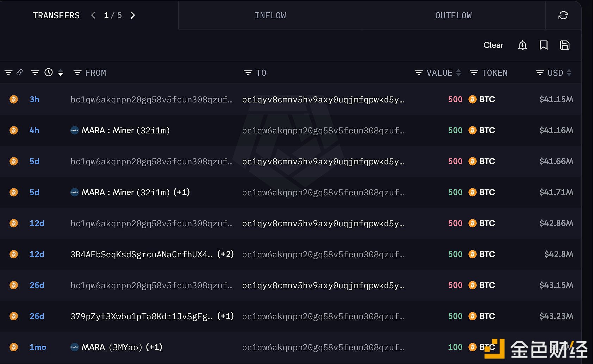The width and height of the screenshot is (593, 364).
Task: Open the time column filter
Action: [x=35, y=73]
